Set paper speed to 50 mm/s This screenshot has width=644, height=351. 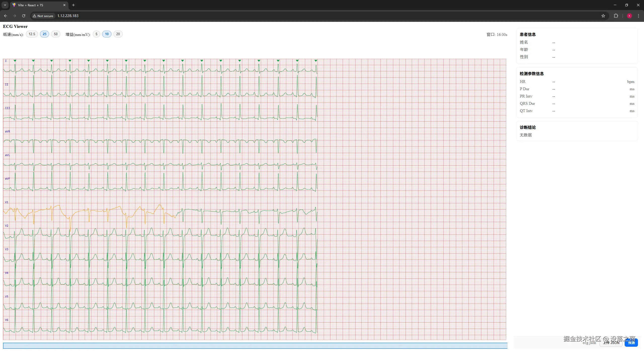pos(56,34)
